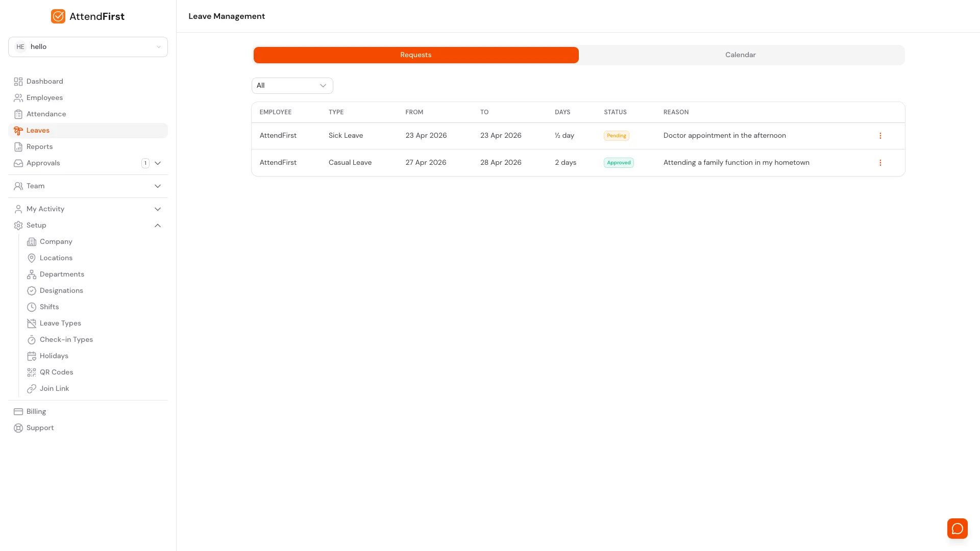The width and height of the screenshot is (980, 551).
Task: Click the Check-in Types timer icon
Action: point(32,340)
